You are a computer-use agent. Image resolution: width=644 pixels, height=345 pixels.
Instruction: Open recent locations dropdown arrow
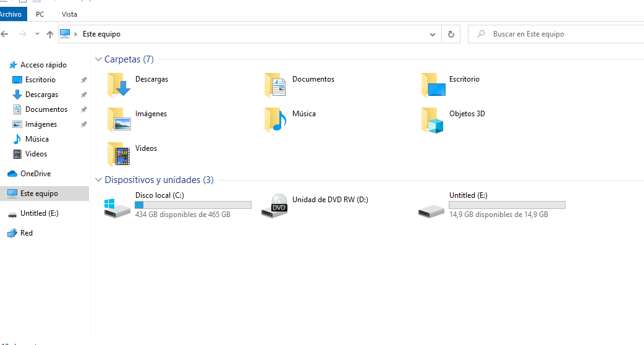tap(37, 34)
